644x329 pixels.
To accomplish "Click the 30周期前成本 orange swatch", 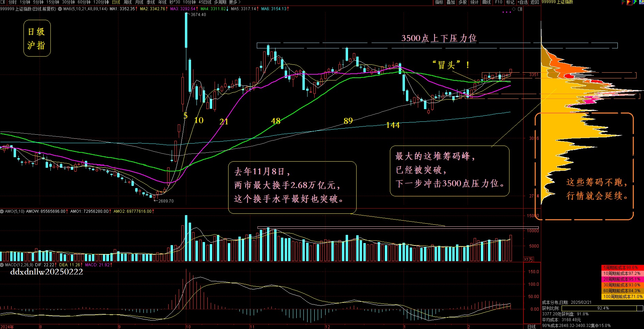I will click(623, 285).
